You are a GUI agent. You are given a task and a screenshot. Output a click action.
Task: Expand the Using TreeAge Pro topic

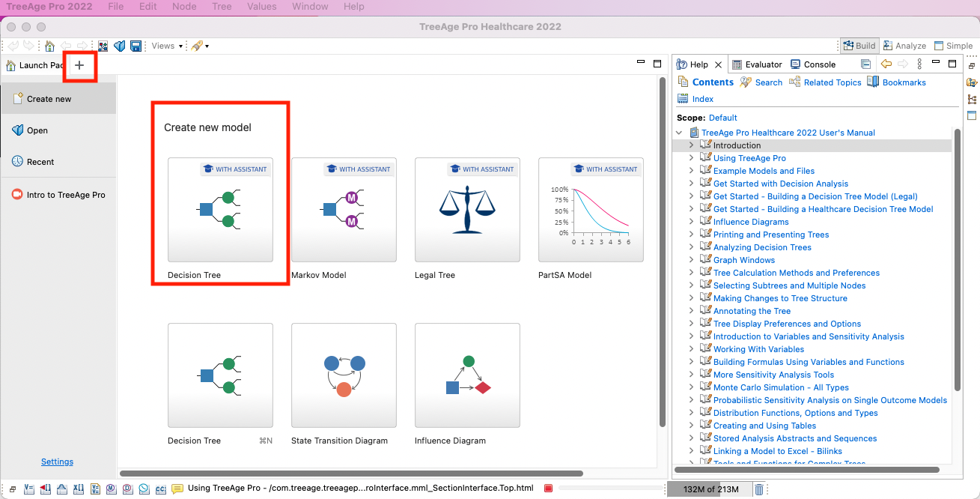point(691,158)
